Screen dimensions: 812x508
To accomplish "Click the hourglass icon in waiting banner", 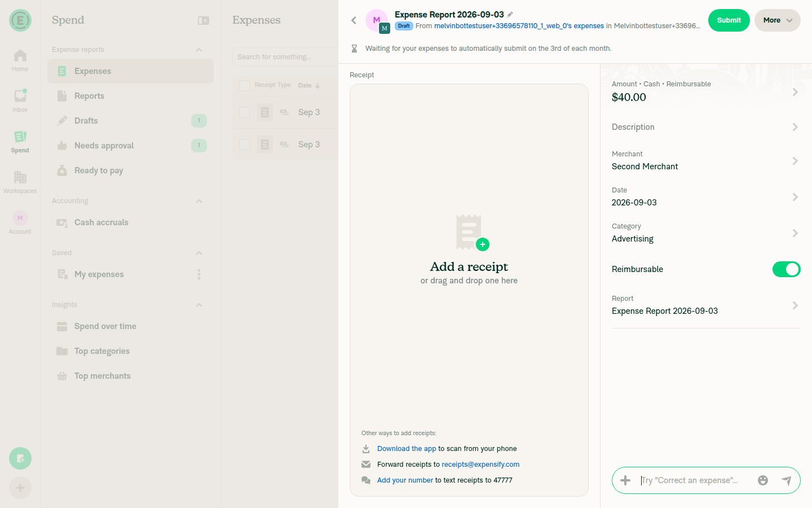I will click(x=354, y=49).
